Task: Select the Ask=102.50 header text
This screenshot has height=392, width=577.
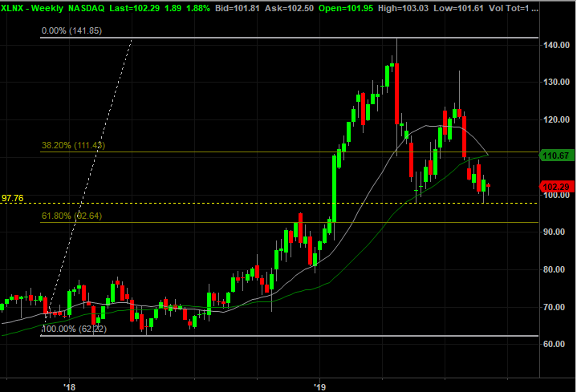Action: click(289, 8)
